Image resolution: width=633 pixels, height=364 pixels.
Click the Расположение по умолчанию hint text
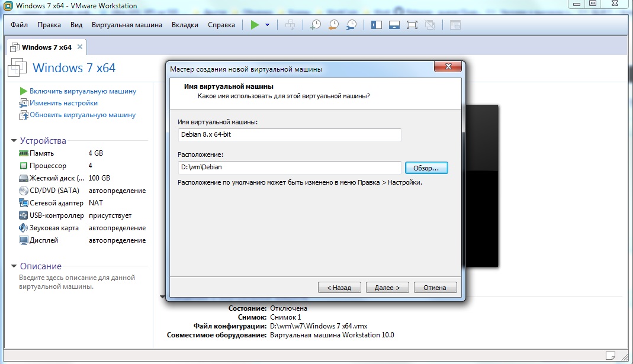tap(300, 182)
